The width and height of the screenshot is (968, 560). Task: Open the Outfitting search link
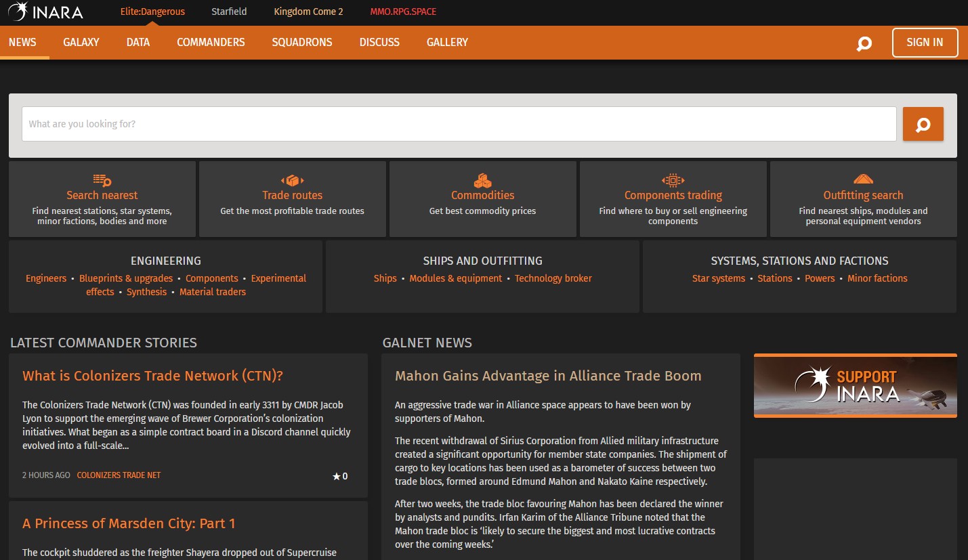point(864,195)
